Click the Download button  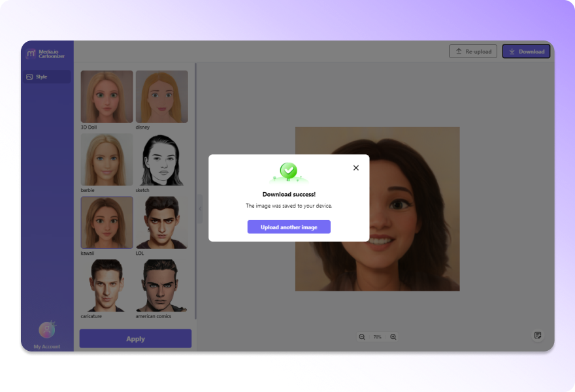pyautogui.click(x=526, y=52)
